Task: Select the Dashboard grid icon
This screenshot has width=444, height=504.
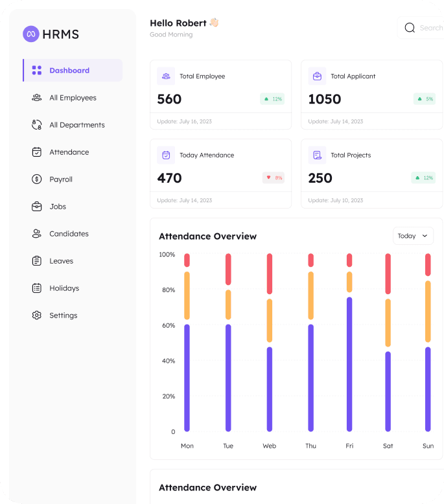Action: tap(37, 70)
